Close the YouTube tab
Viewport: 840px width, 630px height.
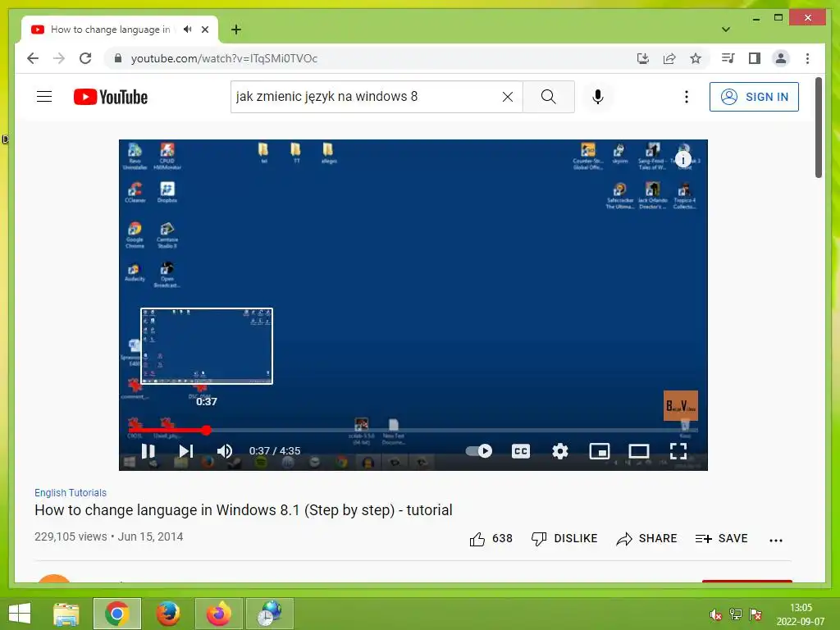tap(204, 30)
